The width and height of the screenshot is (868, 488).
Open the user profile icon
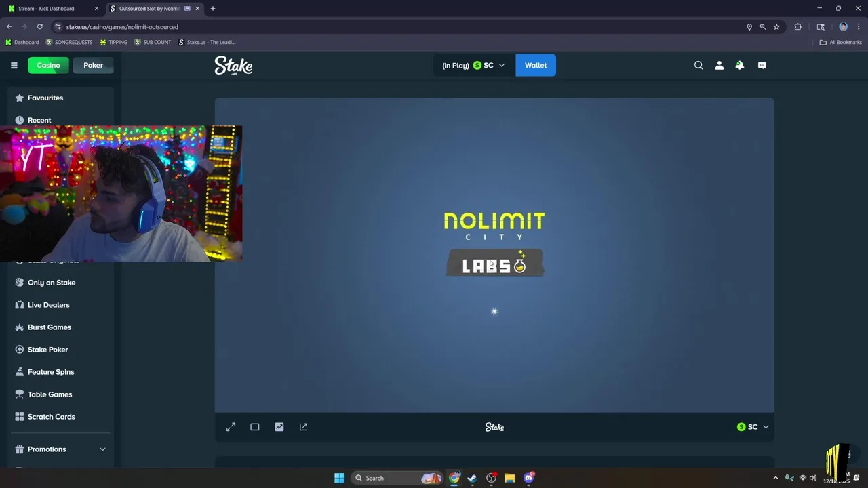(719, 65)
